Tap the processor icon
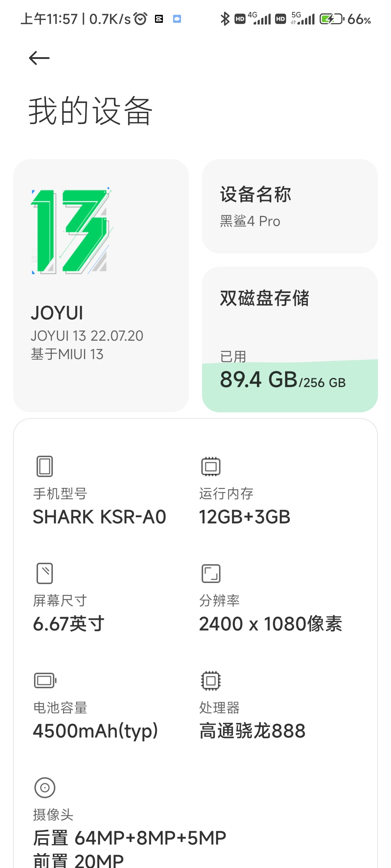Screen dimensions: 391x868 click(x=211, y=680)
